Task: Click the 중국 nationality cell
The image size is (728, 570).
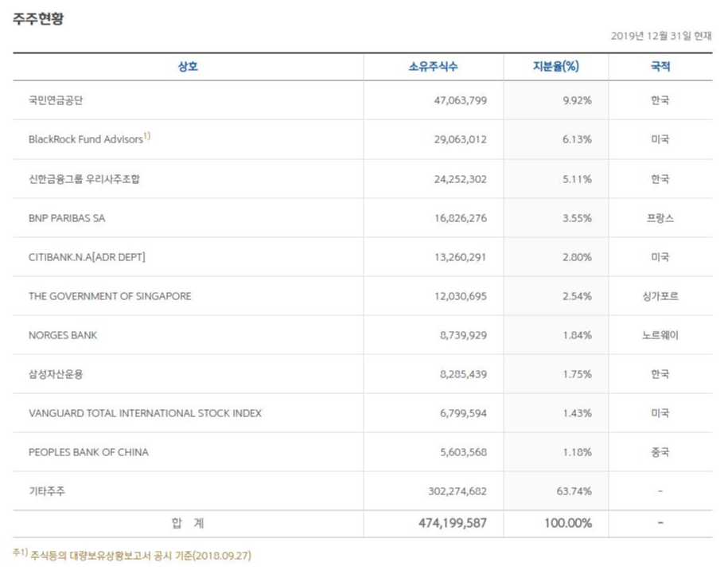Action: [x=660, y=452]
